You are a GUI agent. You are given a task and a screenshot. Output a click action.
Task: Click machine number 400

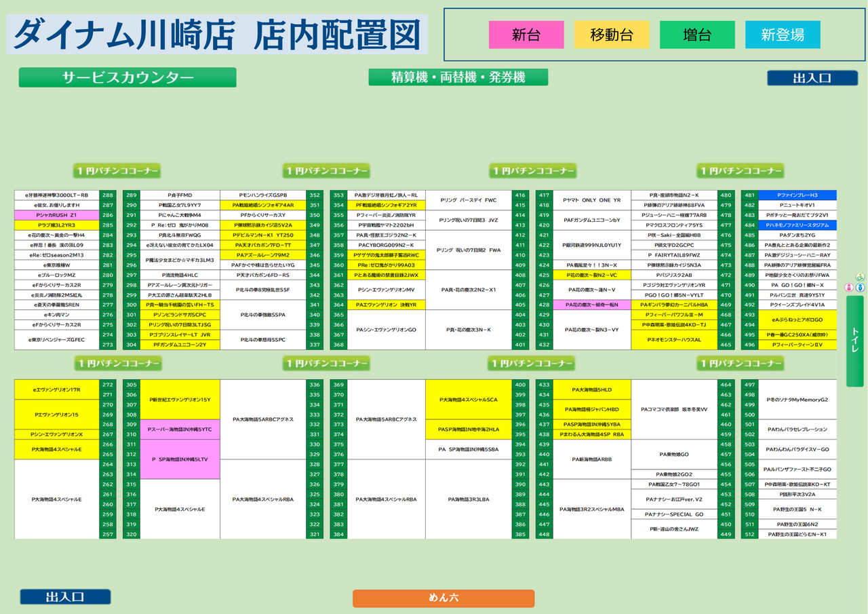(x=520, y=385)
